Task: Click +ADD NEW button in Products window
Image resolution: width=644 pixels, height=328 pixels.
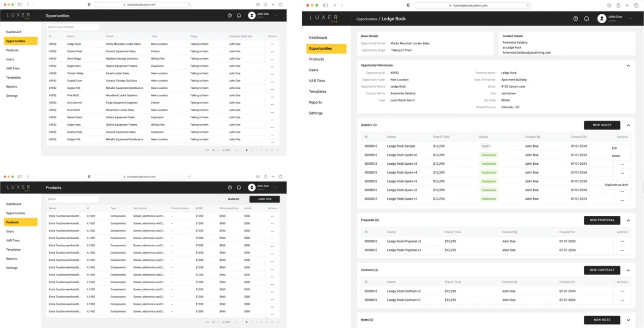Action: (264, 199)
